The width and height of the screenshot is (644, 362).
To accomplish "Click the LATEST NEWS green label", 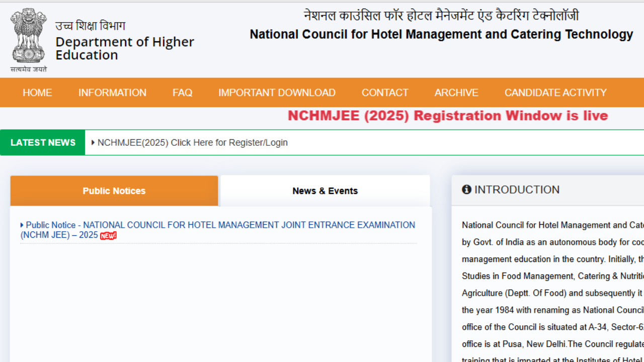I will tap(43, 142).
